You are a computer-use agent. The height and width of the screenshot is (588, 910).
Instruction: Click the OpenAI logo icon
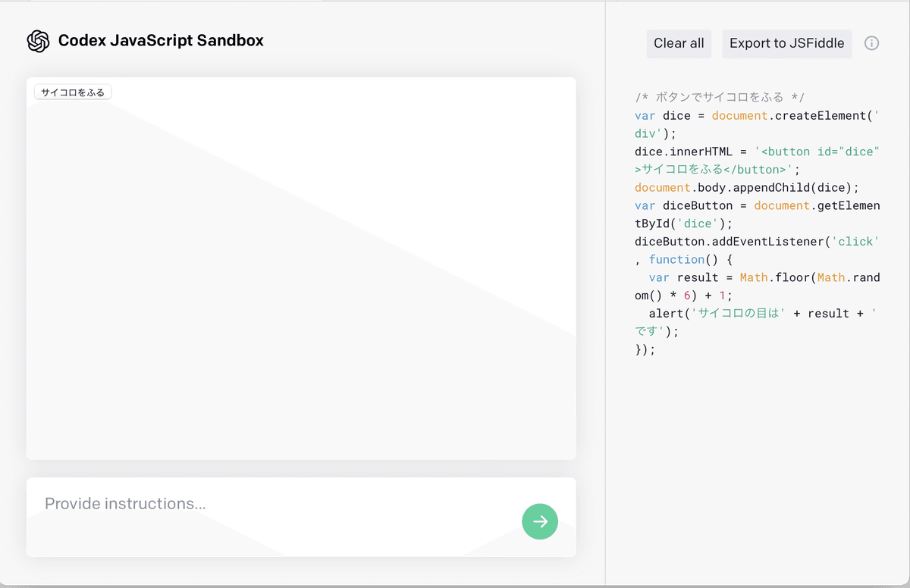[38, 41]
